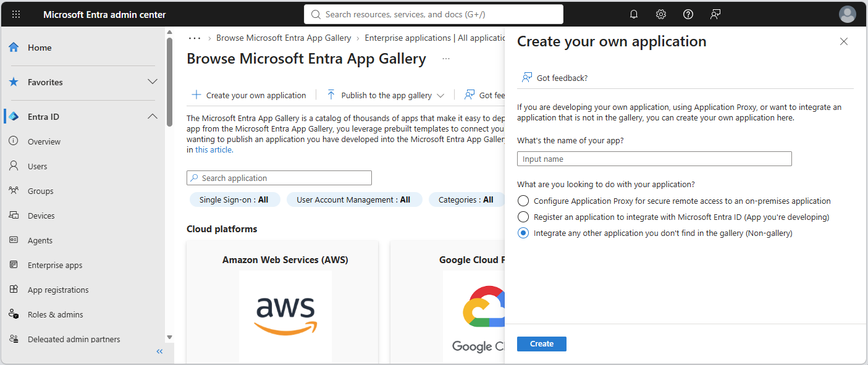
Task: Go to Browse Microsoft Entra App Gallery breadcrumb
Action: pos(284,38)
